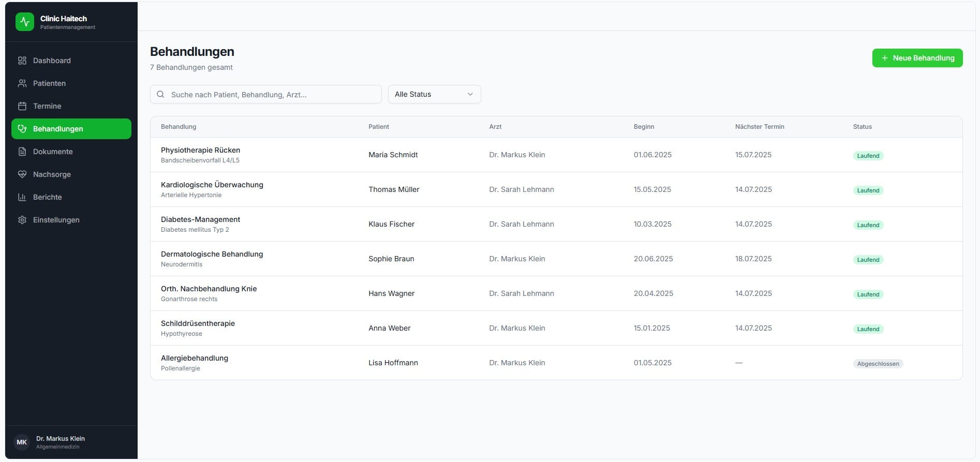Screen dimensions: 980x462
Task: Open the Termine page
Action: click(x=71, y=106)
